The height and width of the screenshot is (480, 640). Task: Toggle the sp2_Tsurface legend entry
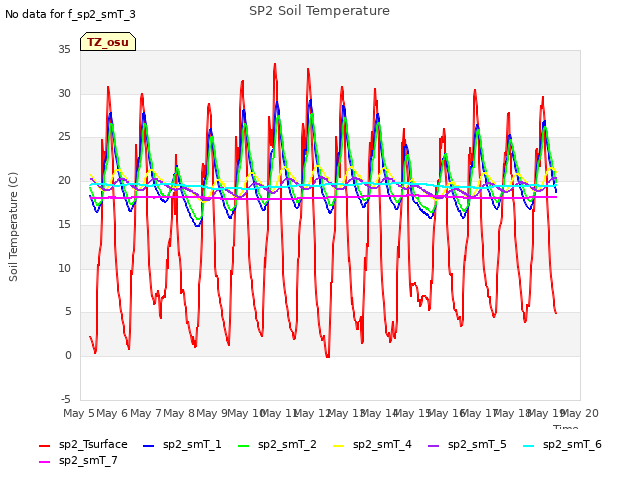point(83,444)
